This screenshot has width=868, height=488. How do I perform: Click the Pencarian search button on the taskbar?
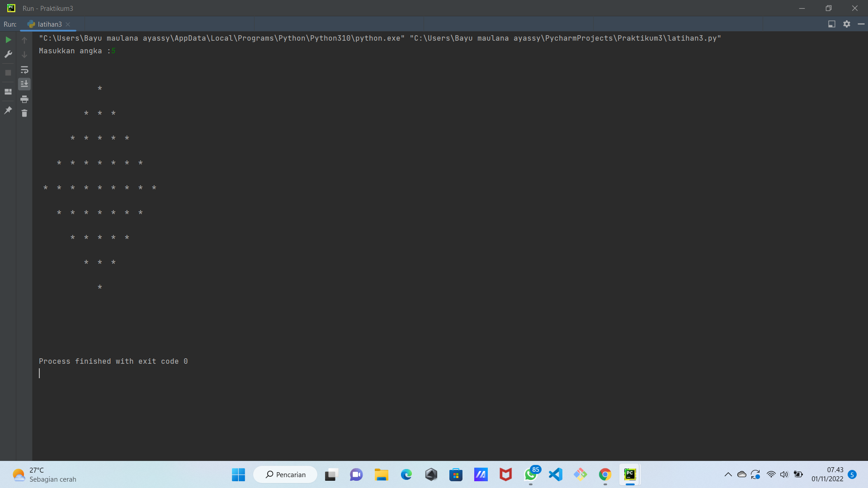click(286, 474)
